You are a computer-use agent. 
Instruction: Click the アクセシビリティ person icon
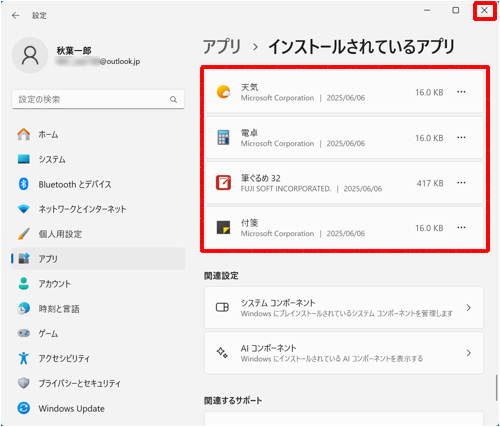[x=24, y=358]
